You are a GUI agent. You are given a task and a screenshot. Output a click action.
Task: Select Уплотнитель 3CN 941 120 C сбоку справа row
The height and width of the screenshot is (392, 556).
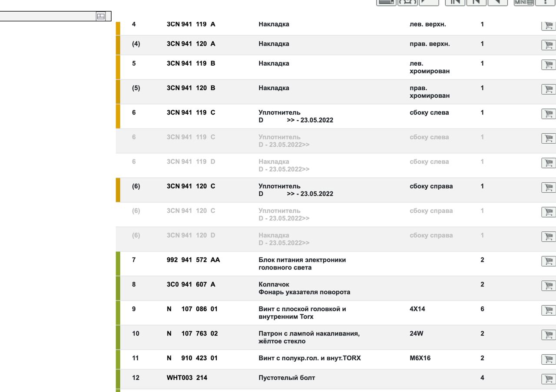336,190
